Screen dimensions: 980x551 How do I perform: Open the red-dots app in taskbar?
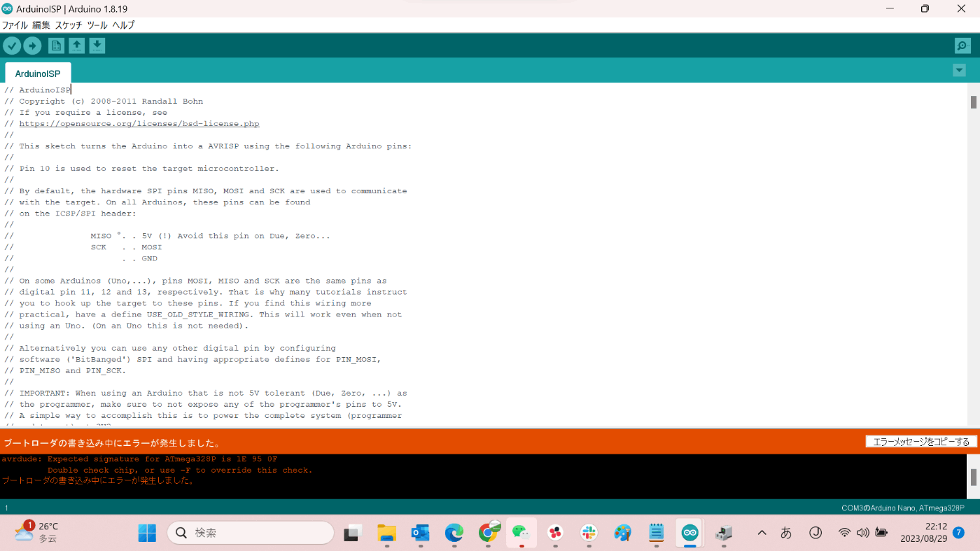coord(555,533)
